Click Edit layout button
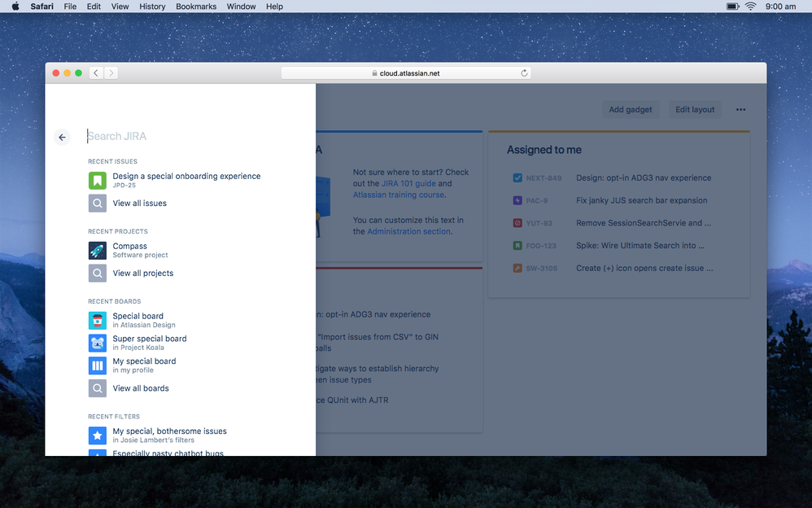 tap(695, 109)
